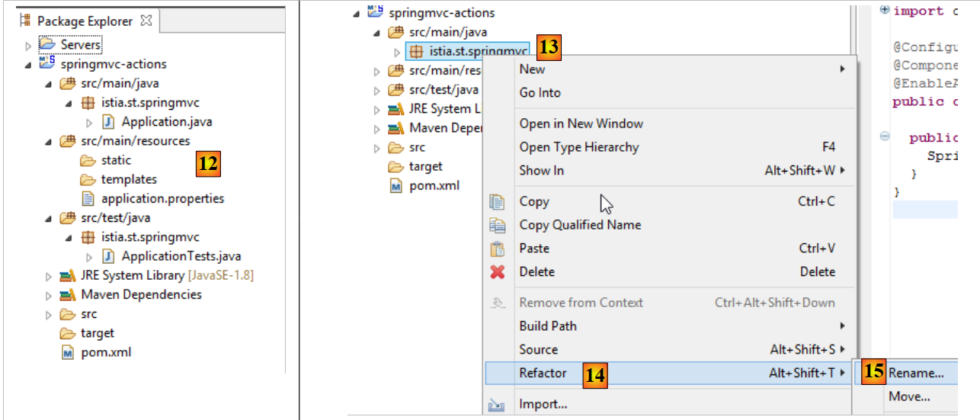Click the Application.java file icon
980x420 pixels.
click(108, 122)
